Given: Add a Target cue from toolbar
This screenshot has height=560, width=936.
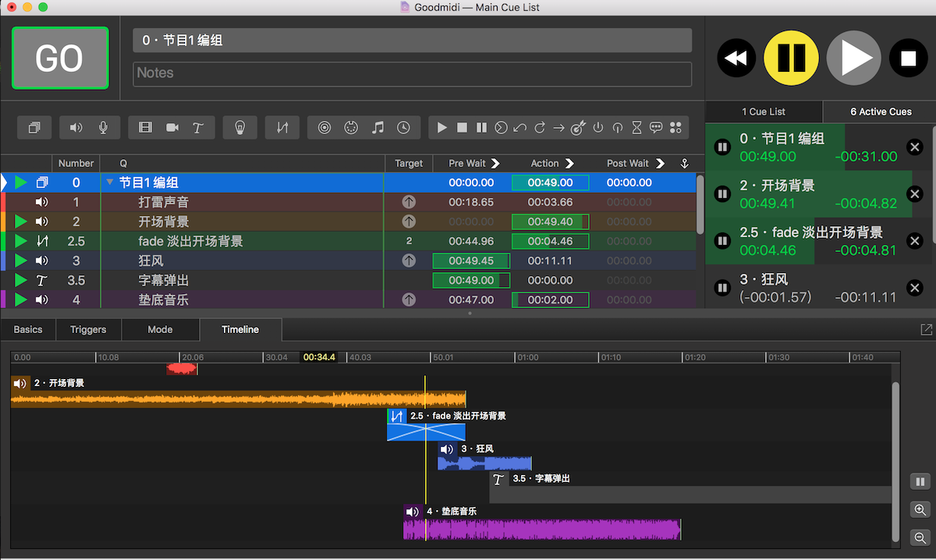Looking at the screenshot, I should [x=578, y=127].
